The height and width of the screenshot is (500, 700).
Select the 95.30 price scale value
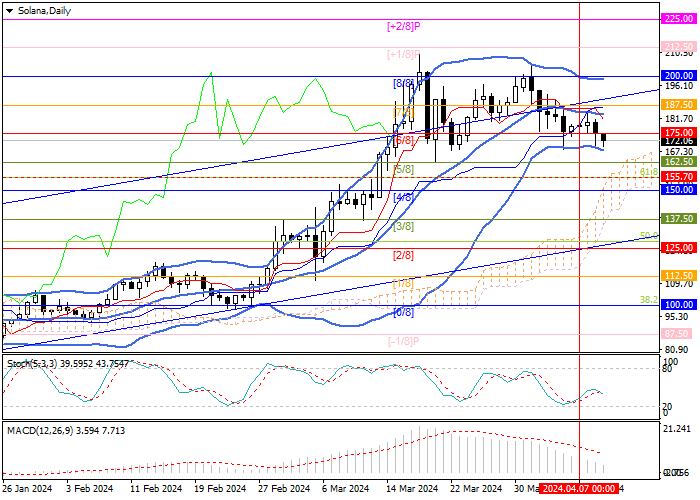click(677, 317)
